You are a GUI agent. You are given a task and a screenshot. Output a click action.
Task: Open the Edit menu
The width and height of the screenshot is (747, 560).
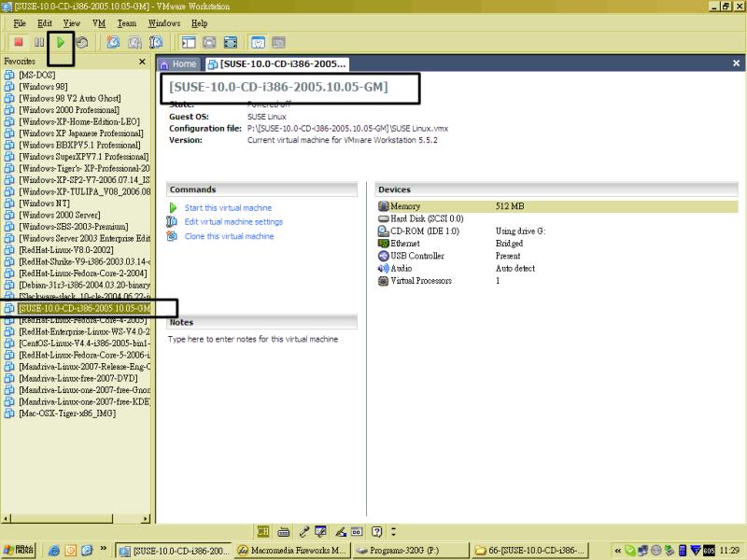(45, 23)
